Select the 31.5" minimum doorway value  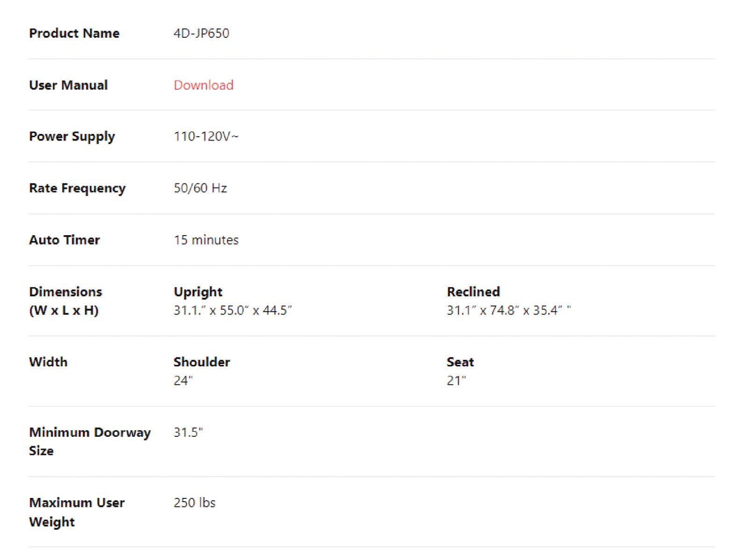[x=188, y=433]
